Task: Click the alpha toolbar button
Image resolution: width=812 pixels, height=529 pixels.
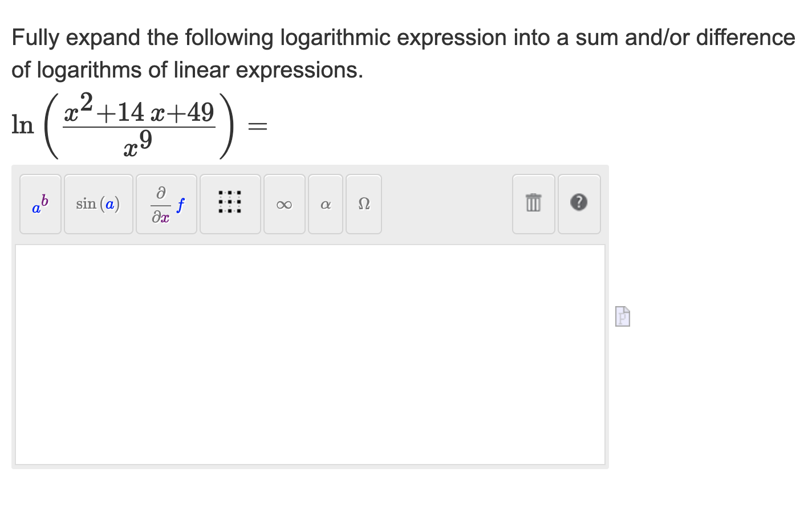Action: pyautogui.click(x=325, y=204)
